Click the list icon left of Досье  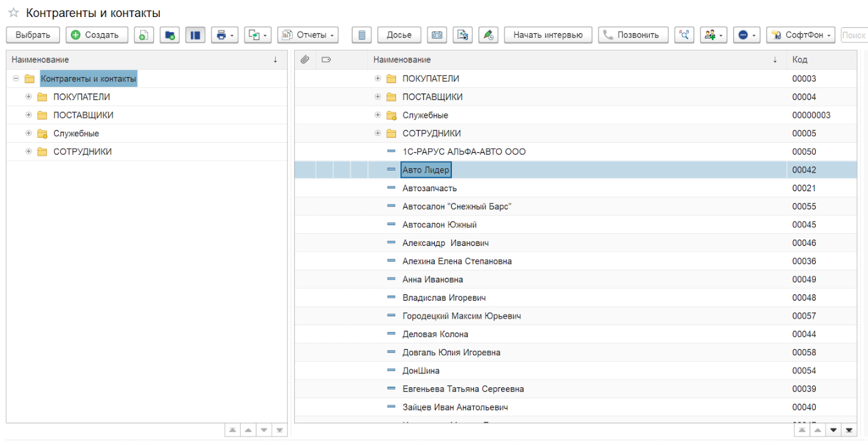point(362,35)
